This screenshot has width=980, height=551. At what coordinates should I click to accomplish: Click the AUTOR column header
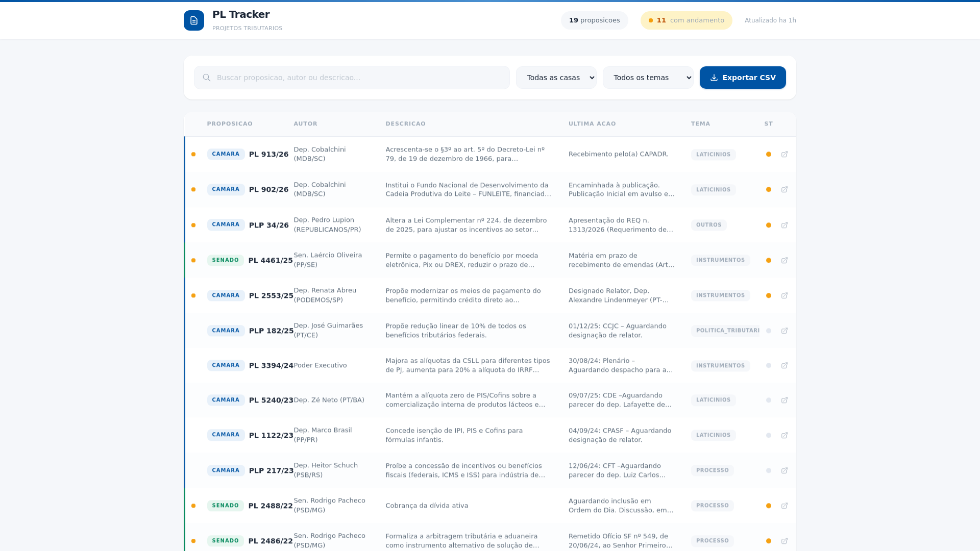click(x=305, y=124)
